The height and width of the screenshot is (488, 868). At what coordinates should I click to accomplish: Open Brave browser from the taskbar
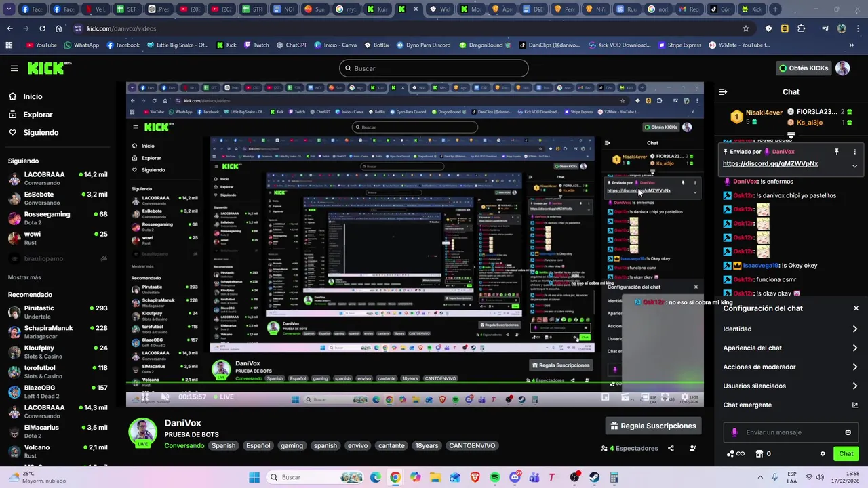coord(475,477)
